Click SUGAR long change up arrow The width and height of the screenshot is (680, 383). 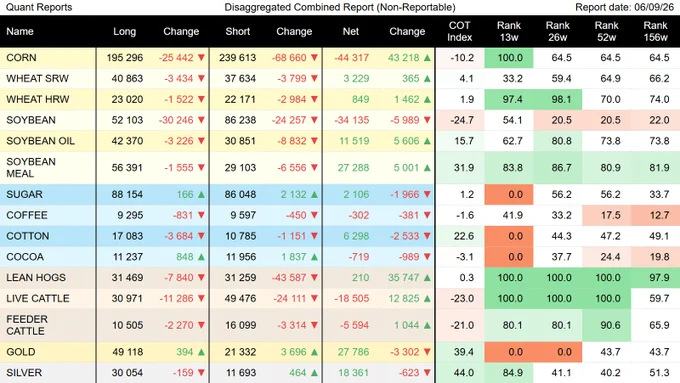point(201,194)
